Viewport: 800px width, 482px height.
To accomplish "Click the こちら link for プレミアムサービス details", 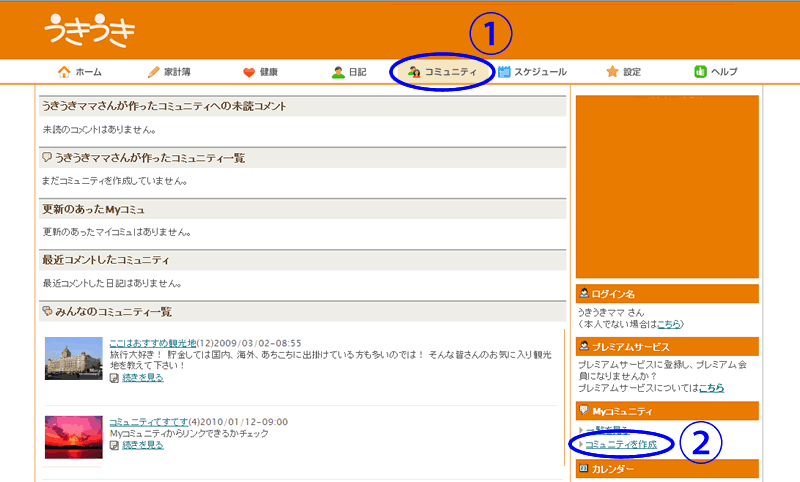I will click(x=711, y=387).
